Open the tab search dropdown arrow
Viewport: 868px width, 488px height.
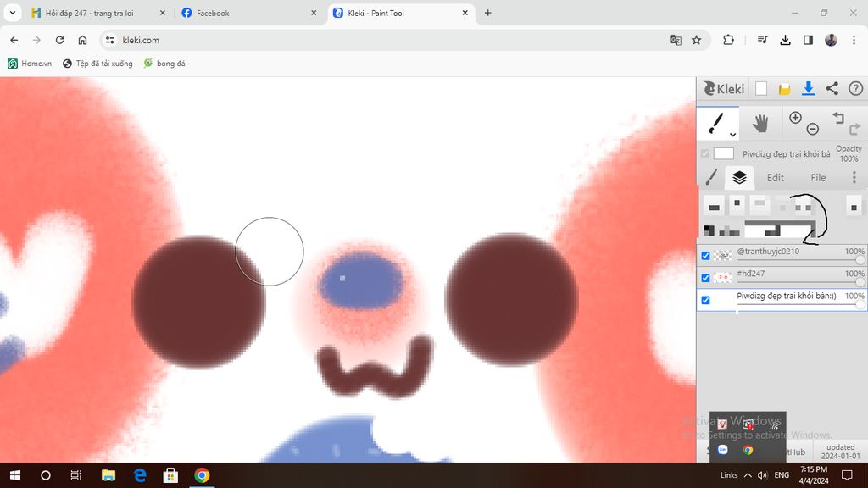(12, 13)
